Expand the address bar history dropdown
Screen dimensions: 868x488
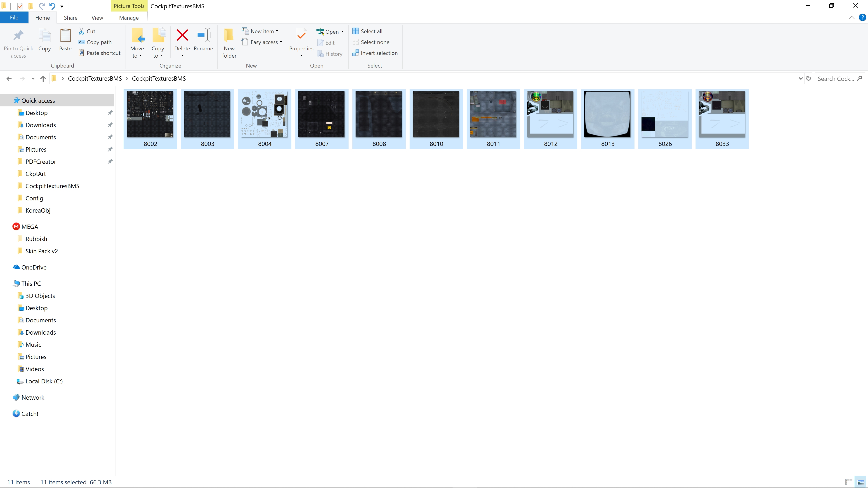pos(801,78)
